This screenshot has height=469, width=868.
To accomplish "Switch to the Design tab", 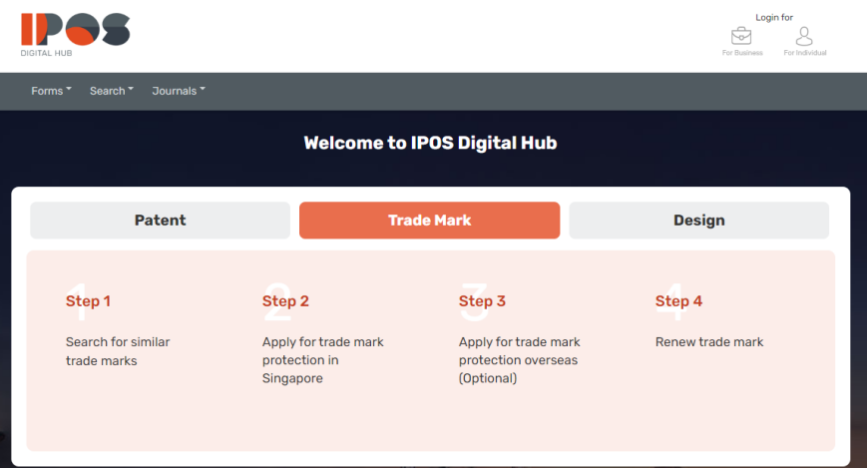I will coord(699,221).
